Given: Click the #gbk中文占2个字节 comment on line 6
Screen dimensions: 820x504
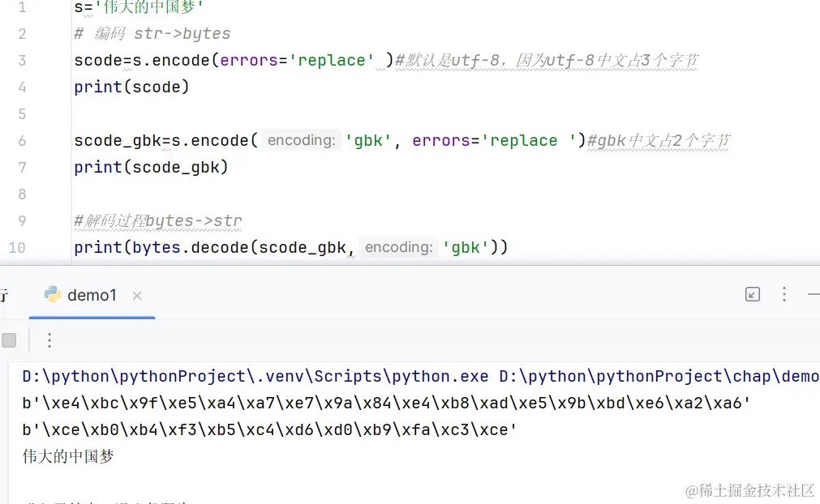Looking at the screenshot, I should click(659, 140).
